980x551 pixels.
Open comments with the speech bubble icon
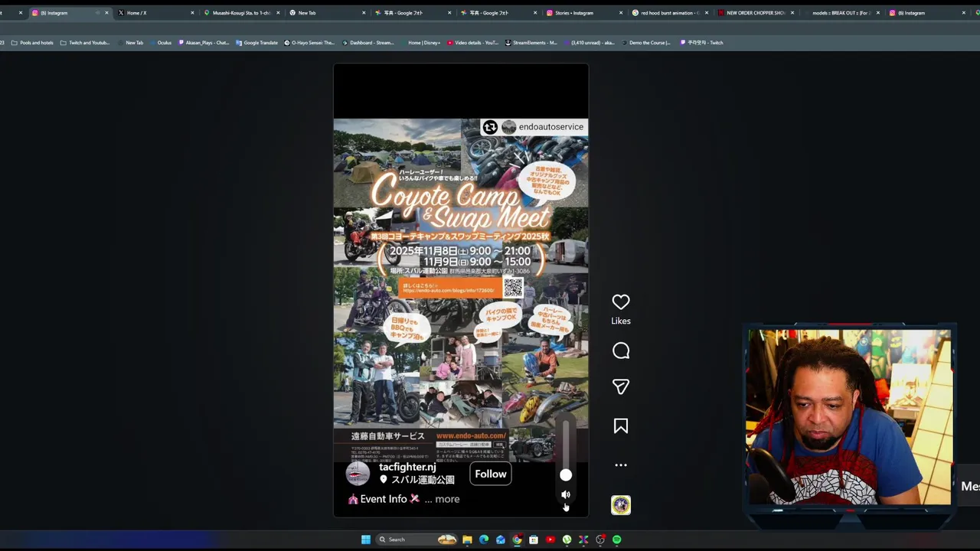[x=621, y=350]
